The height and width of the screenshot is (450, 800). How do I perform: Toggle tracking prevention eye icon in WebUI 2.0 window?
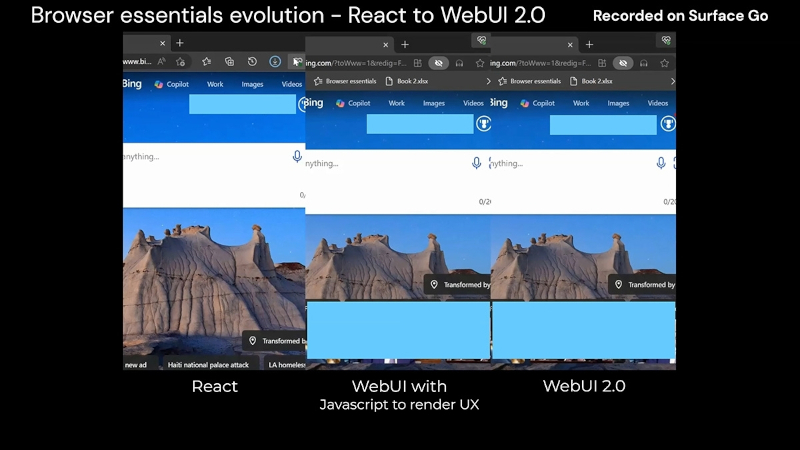[x=623, y=63]
